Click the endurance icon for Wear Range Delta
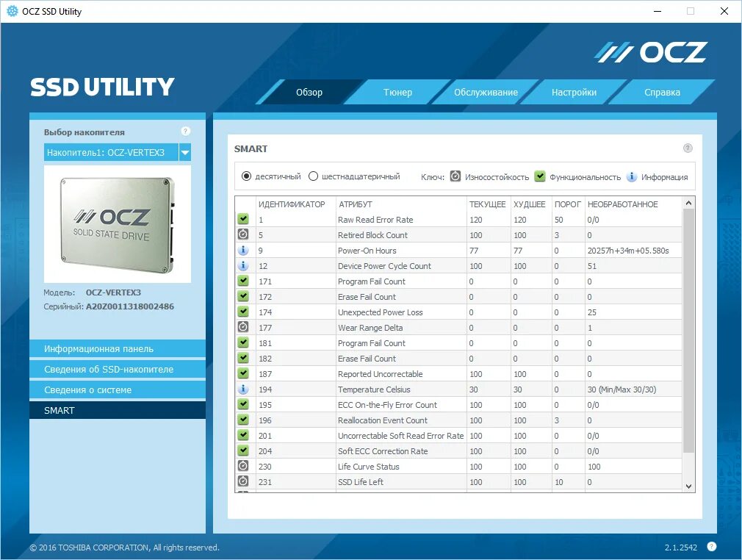The image size is (742, 560). (x=242, y=327)
